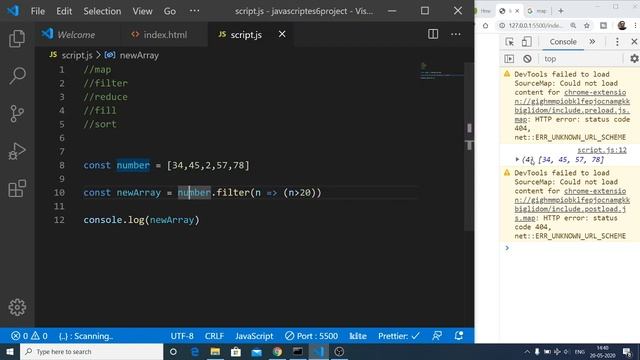Close the script.js editor tab
Image resolution: width=640 pixels, height=360 pixels.
click(x=282, y=34)
